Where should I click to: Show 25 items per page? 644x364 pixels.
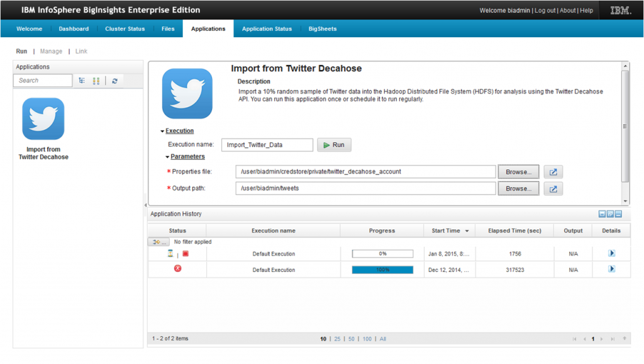click(337, 339)
